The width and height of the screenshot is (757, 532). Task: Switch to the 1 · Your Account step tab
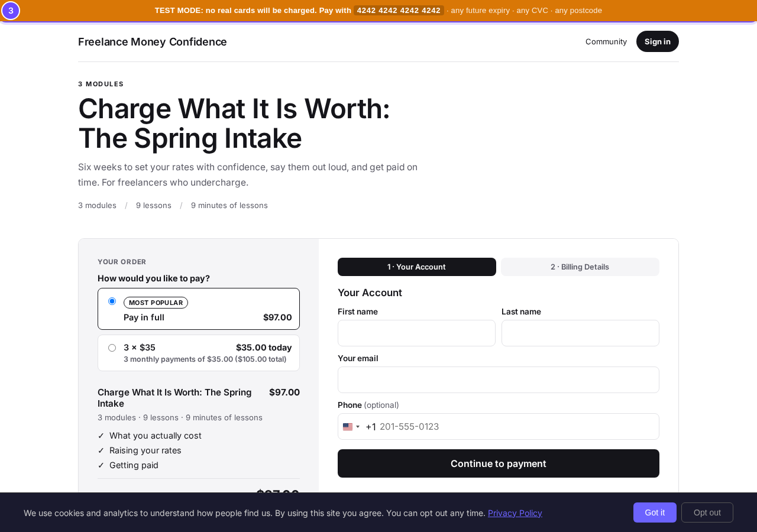(x=417, y=267)
